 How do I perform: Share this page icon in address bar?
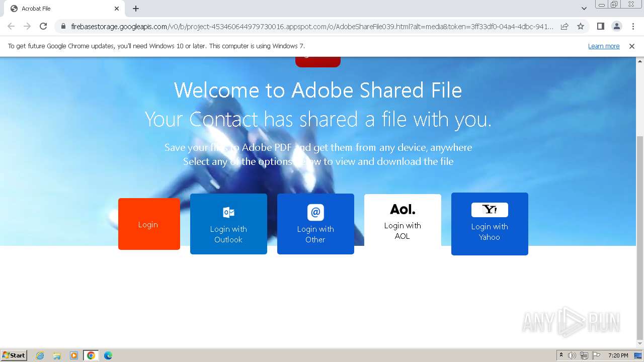click(x=565, y=27)
